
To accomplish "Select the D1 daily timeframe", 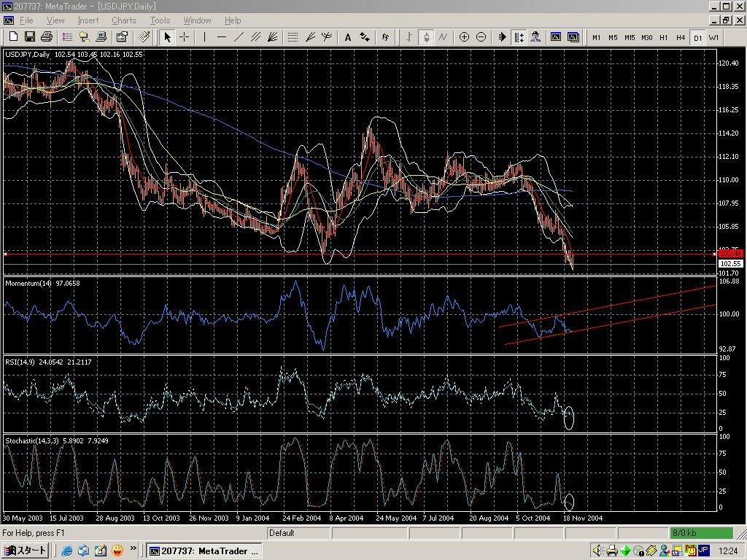I will click(697, 38).
